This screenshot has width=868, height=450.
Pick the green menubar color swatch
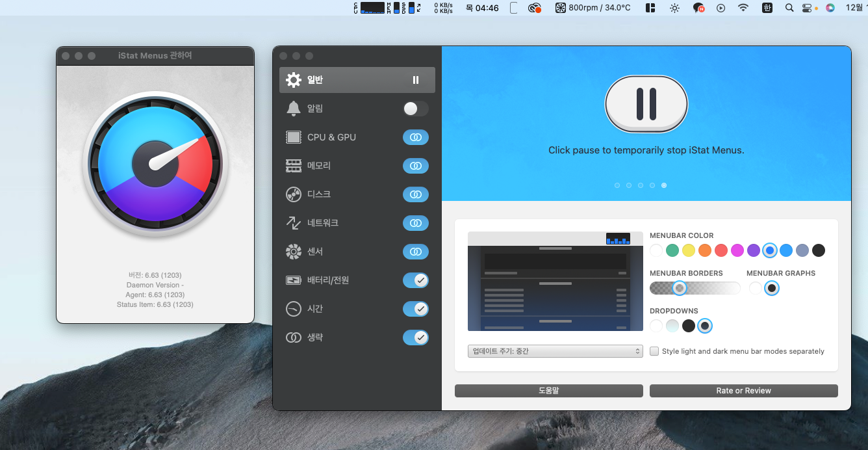(672, 250)
